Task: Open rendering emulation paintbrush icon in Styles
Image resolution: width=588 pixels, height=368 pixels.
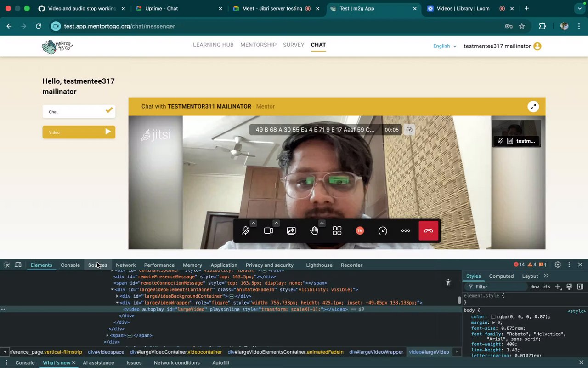Action: 569,287
